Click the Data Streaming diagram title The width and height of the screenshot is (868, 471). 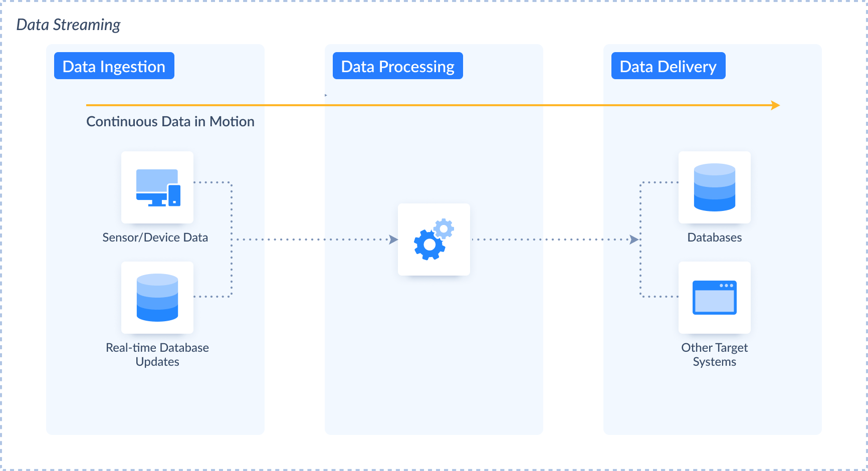click(69, 24)
